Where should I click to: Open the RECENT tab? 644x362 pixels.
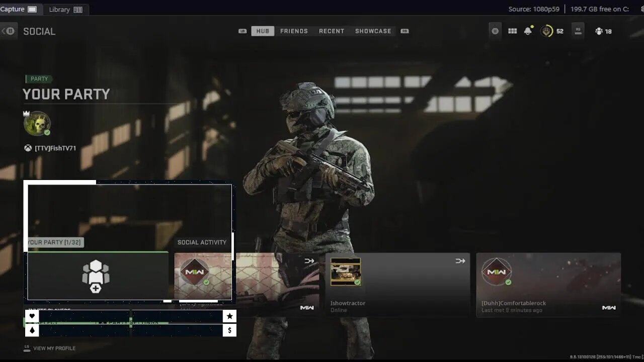(332, 31)
